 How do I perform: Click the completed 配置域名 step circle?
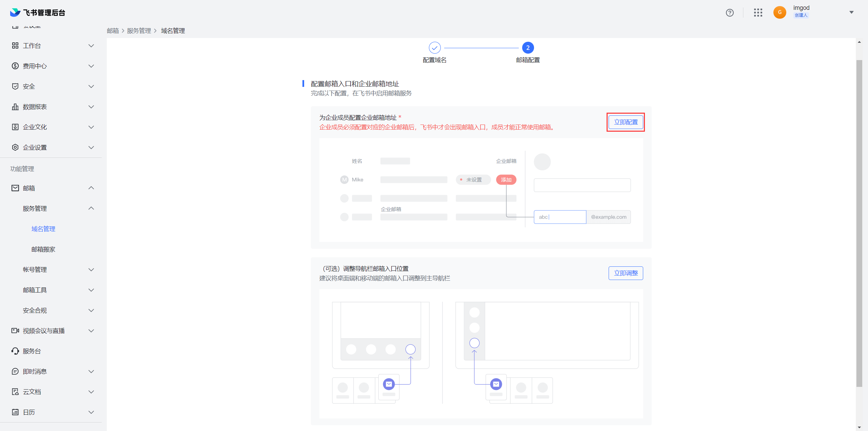(435, 48)
